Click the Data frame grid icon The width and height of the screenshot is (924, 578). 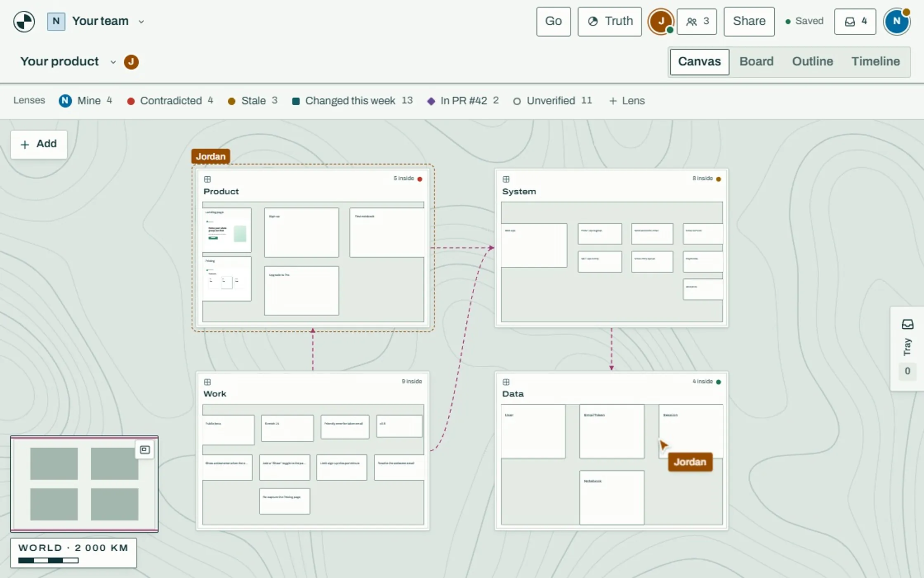point(506,382)
